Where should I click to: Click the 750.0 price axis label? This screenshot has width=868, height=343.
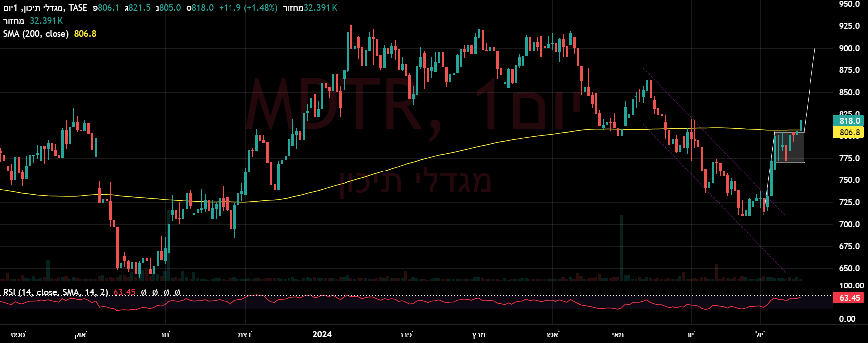[x=849, y=180]
